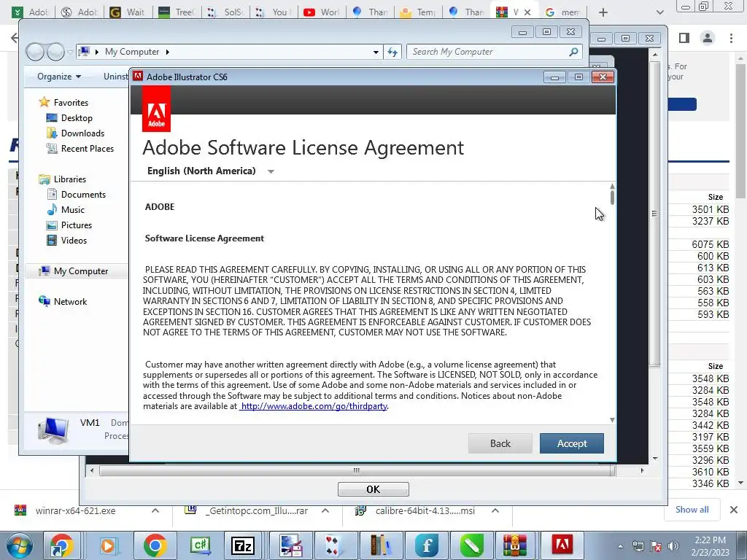The width and height of the screenshot is (747, 560).
Task: Open the adobe.com/go/thirdparty link
Action: (x=314, y=406)
